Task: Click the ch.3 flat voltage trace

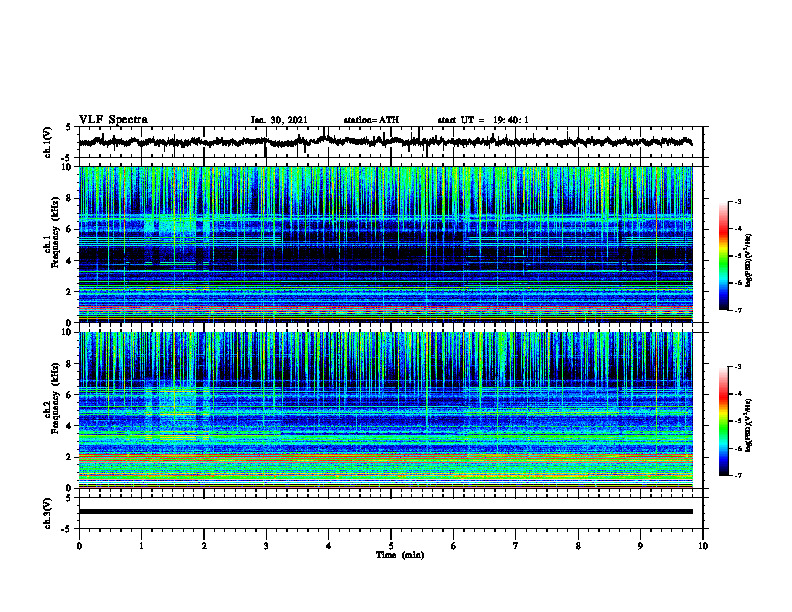Action: point(385,512)
